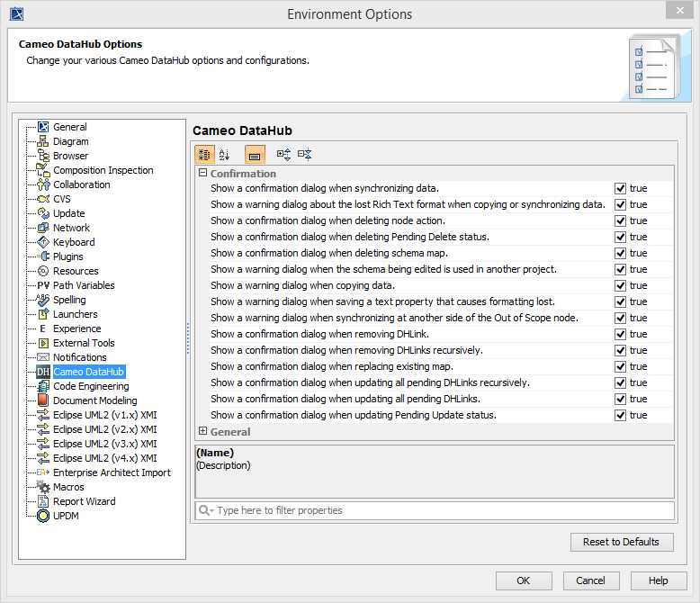Click the collapse all properties icon
Screen dimensions: 700x603
pyautogui.click(x=305, y=155)
